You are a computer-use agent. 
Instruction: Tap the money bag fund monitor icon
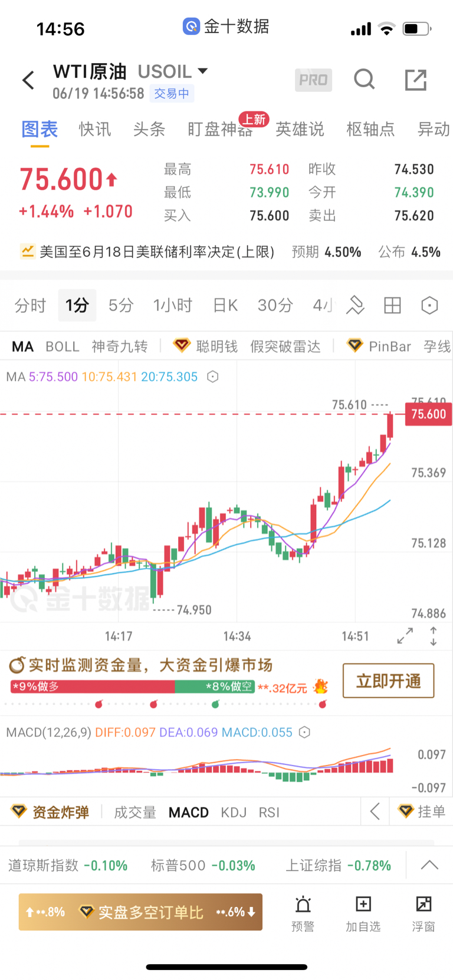[x=17, y=665]
